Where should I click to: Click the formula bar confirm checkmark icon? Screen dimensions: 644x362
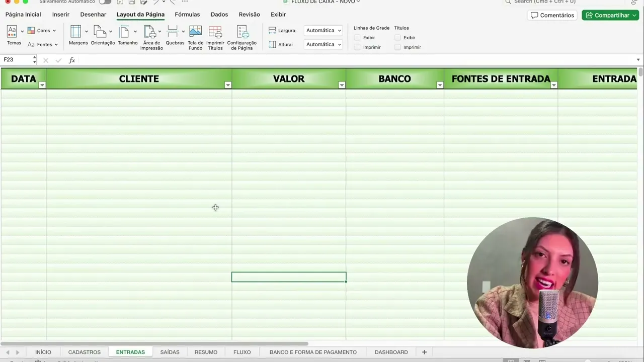(x=58, y=60)
